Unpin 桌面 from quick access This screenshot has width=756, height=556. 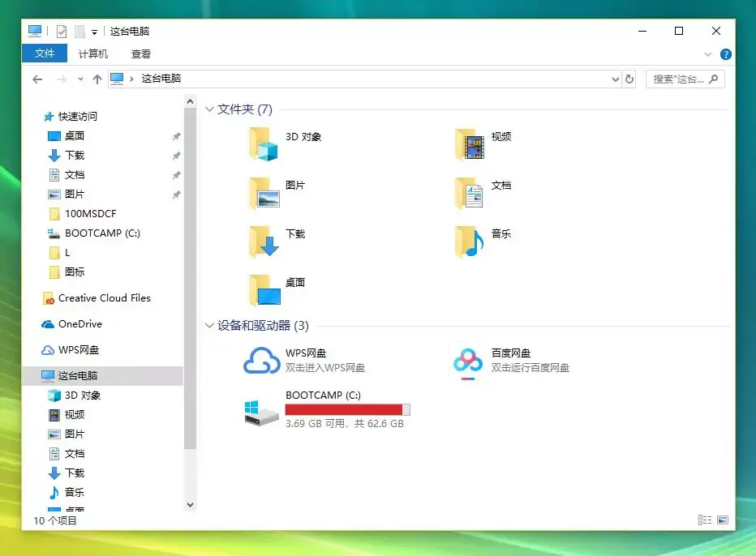point(176,136)
